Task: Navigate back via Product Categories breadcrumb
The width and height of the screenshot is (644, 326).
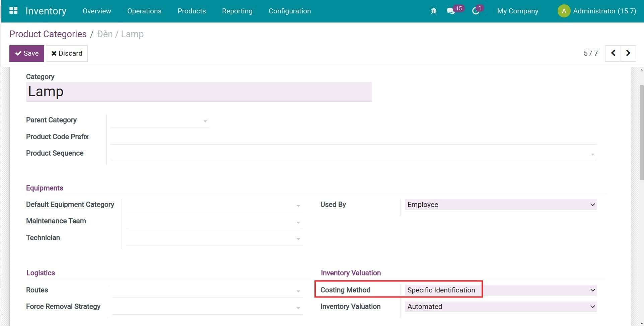Action: tap(48, 34)
